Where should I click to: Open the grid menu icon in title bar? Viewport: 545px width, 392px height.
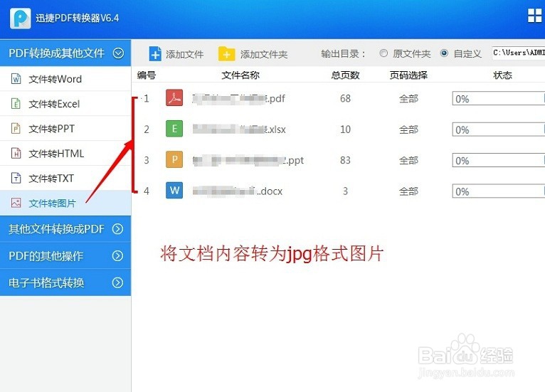pos(534,16)
